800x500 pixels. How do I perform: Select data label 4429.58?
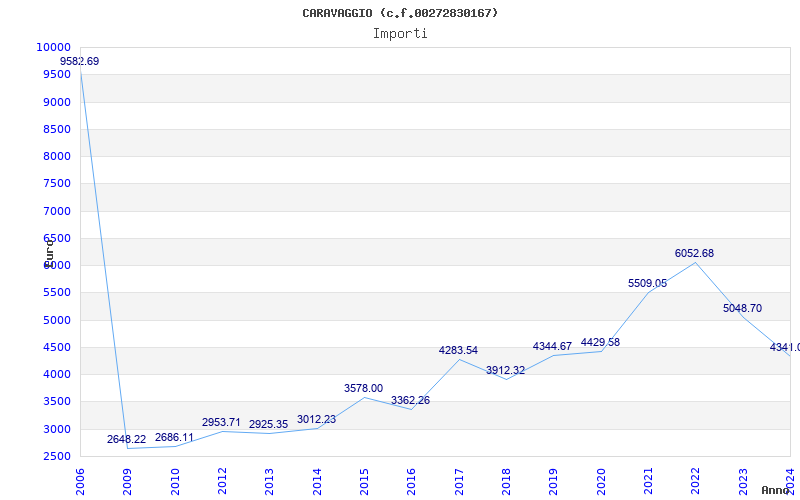point(601,342)
